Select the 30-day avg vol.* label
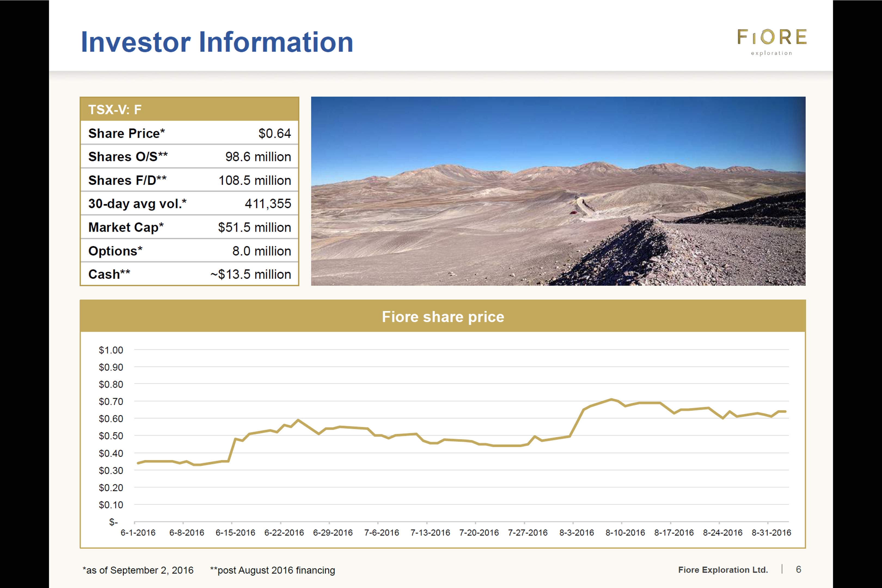The image size is (882, 588). pos(137,204)
